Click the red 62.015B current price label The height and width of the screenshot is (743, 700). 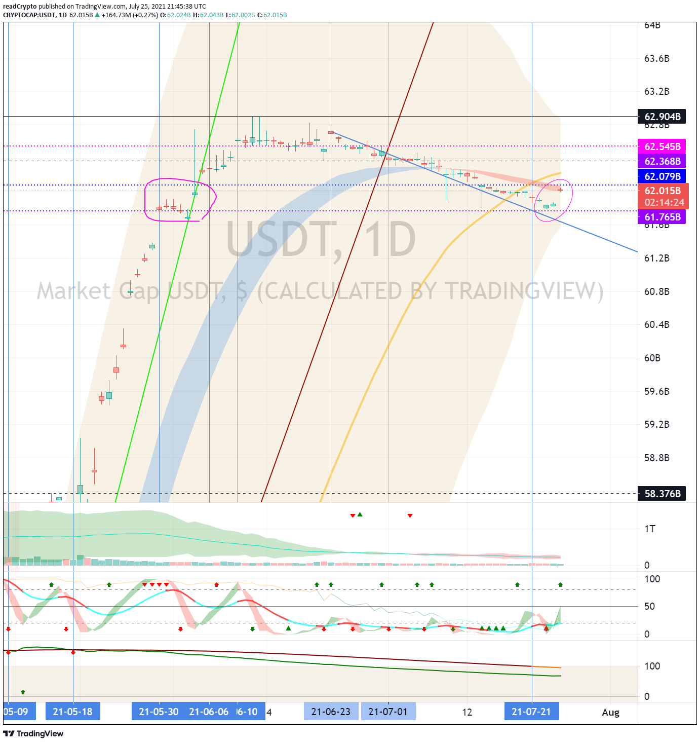(x=663, y=191)
